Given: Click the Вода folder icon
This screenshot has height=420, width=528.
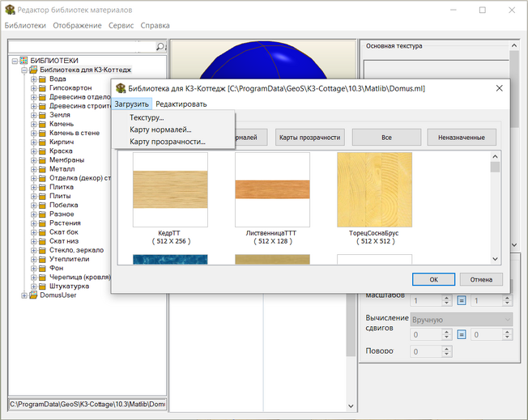Looking at the screenshot, I should click(42, 79).
